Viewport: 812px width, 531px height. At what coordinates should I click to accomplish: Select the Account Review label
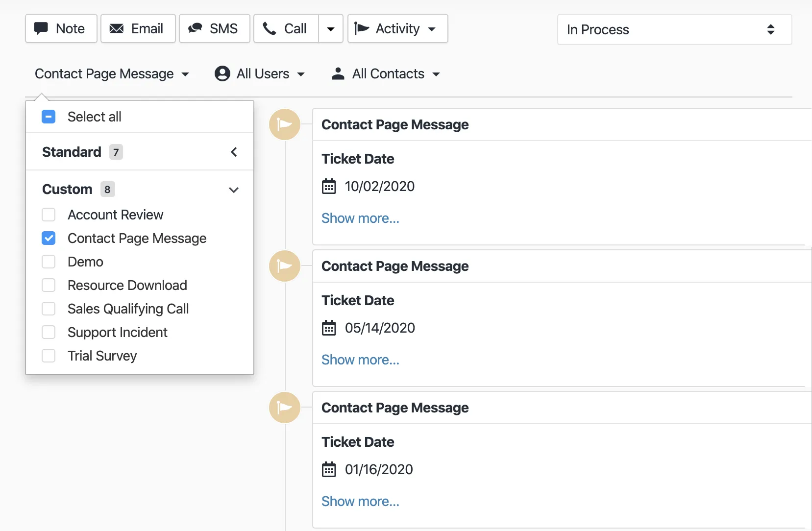[x=116, y=215]
